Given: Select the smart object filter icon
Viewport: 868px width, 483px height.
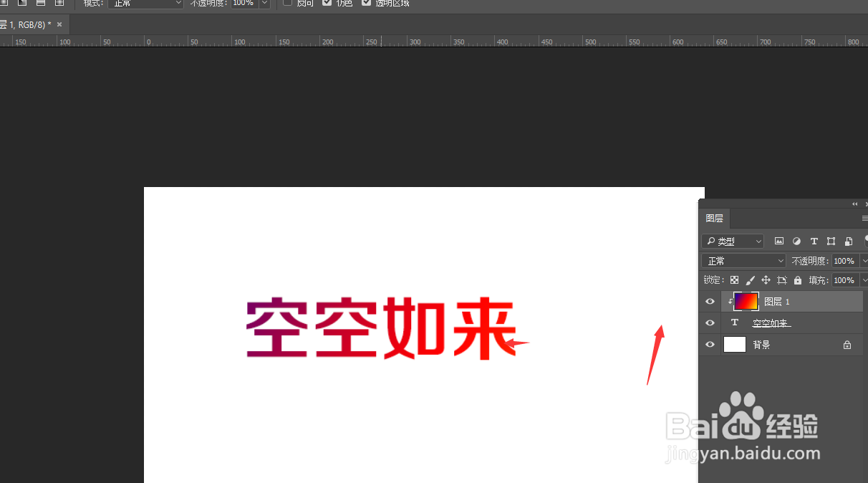Looking at the screenshot, I should 849,241.
